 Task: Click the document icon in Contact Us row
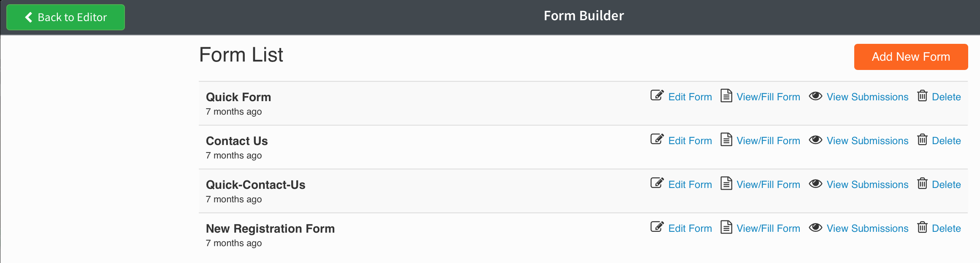point(726,140)
